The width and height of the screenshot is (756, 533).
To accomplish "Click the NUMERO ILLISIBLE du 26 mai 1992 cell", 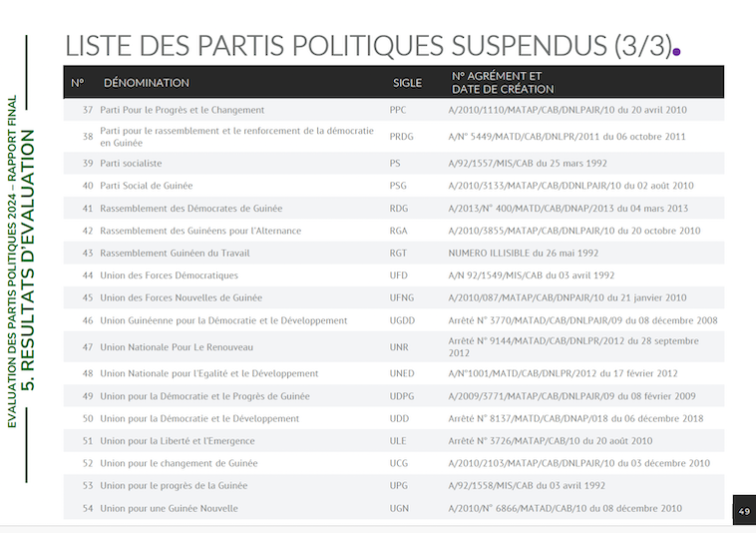I will [x=523, y=253].
